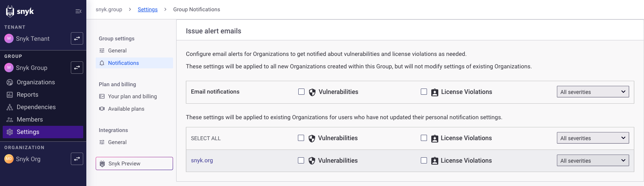644x186 pixels.
Task: Click the Snyk Preview button
Action: [x=134, y=163]
